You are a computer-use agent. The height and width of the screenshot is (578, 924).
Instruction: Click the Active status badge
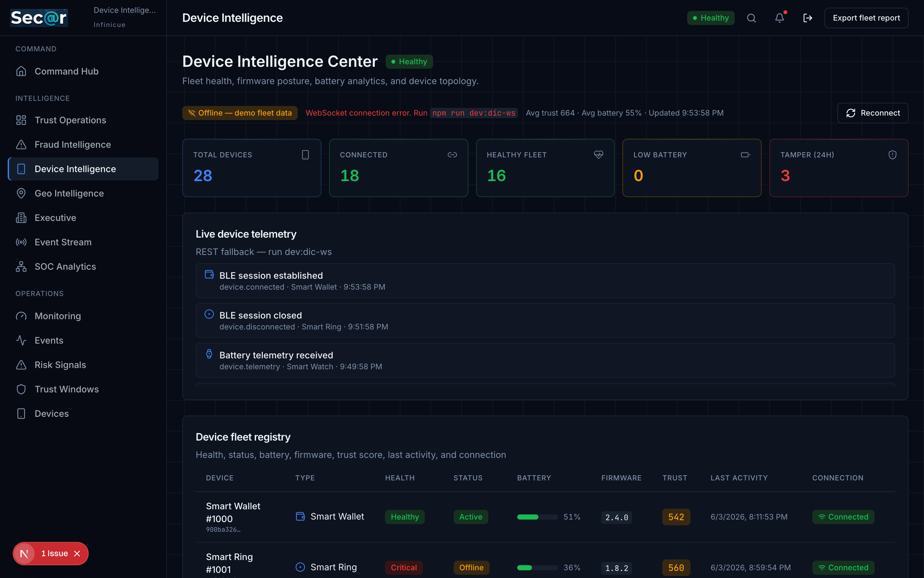click(471, 517)
